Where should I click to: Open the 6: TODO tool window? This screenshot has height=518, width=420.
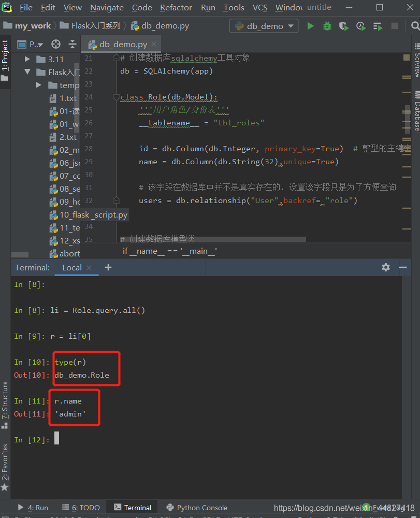pos(81,508)
